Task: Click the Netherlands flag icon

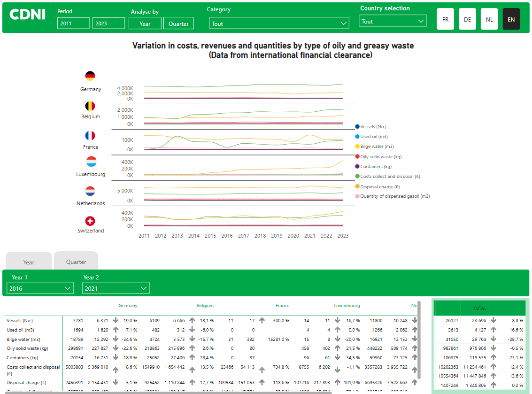Action: pos(90,191)
